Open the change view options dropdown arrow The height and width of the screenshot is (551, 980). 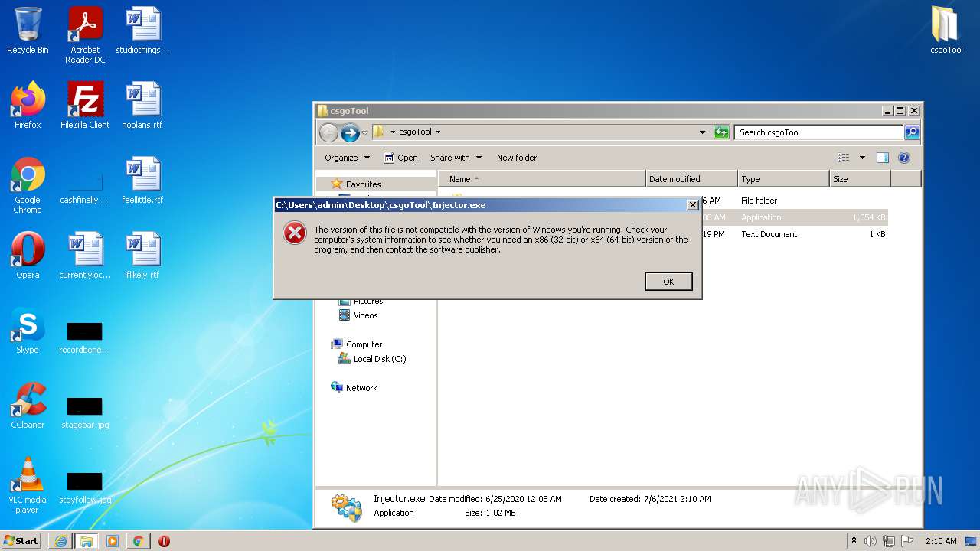[862, 158]
